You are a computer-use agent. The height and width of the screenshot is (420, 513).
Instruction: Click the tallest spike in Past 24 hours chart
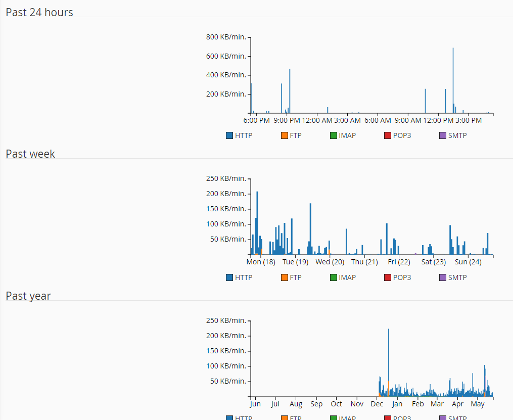[453, 76]
